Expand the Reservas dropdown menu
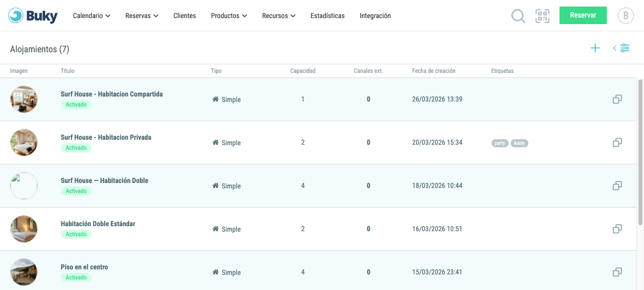 tap(142, 16)
